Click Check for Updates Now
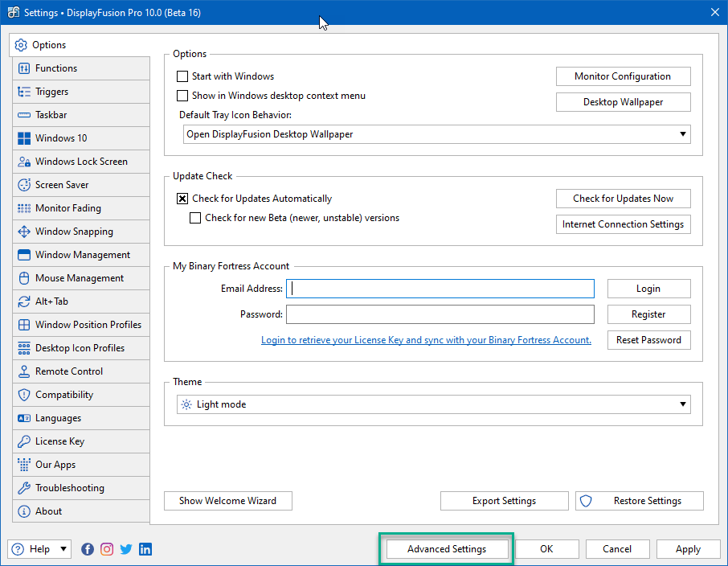The width and height of the screenshot is (728, 566). [x=623, y=199]
